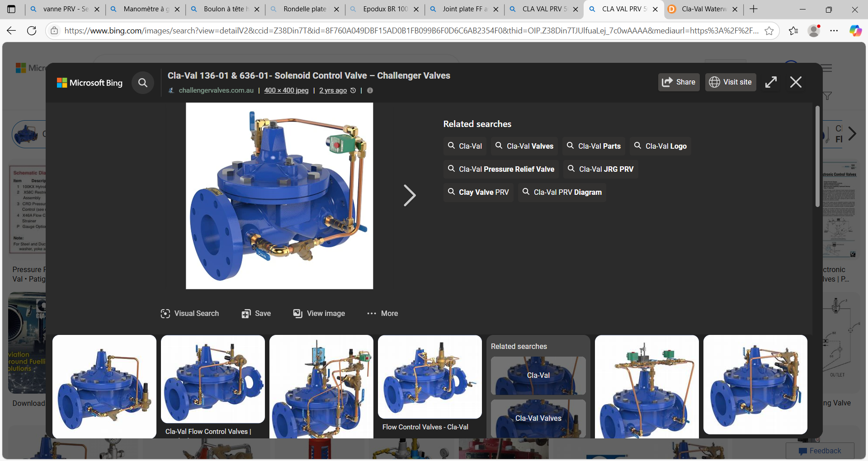This screenshot has height=461, width=868.
Task: Click the image info icon
Action: click(x=370, y=90)
